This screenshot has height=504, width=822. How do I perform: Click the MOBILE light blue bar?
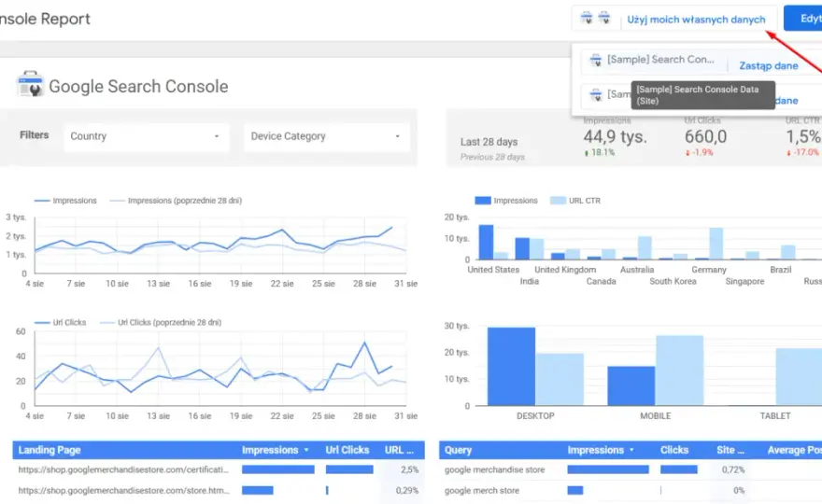pos(679,371)
